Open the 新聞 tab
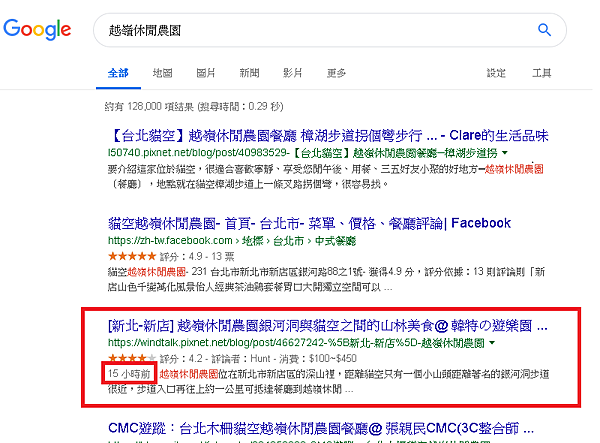600x443 pixels. click(x=249, y=73)
